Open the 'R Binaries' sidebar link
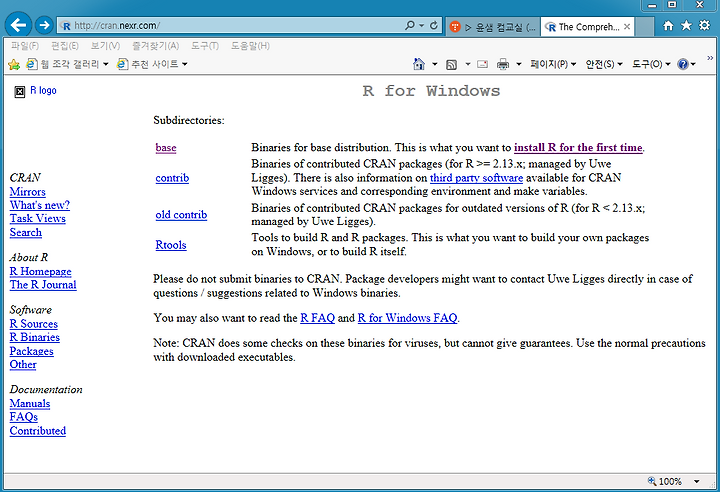This screenshot has width=720, height=492. pyautogui.click(x=34, y=337)
